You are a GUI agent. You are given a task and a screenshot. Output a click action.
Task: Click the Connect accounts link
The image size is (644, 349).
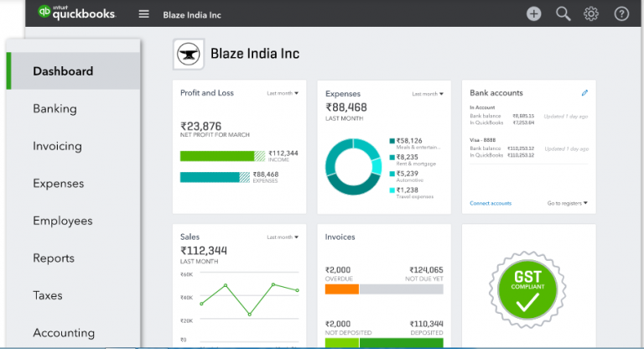[491, 203]
